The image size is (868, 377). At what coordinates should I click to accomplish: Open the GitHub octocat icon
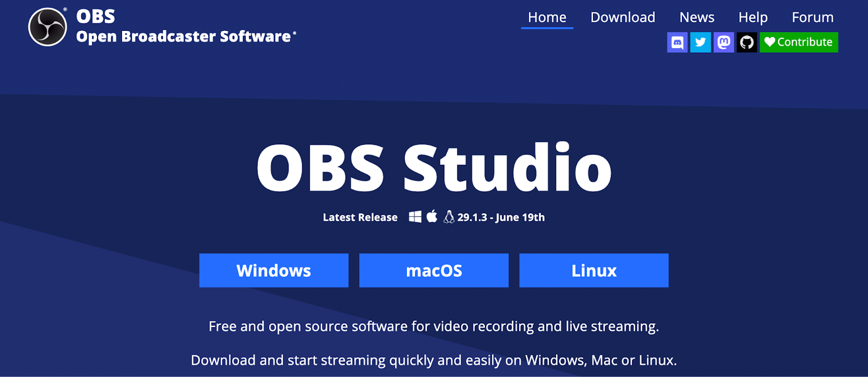click(747, 42)
